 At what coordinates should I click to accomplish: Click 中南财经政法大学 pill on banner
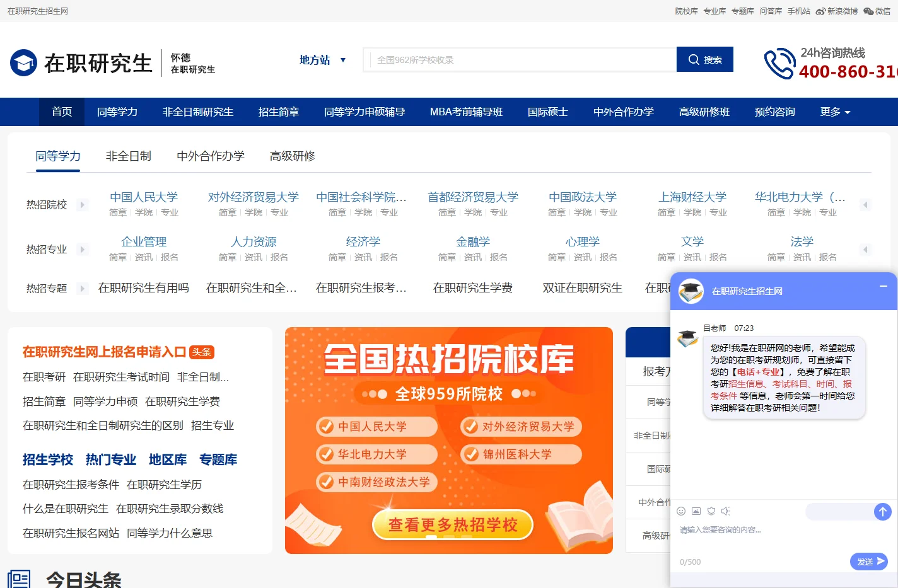click(377, 481)
